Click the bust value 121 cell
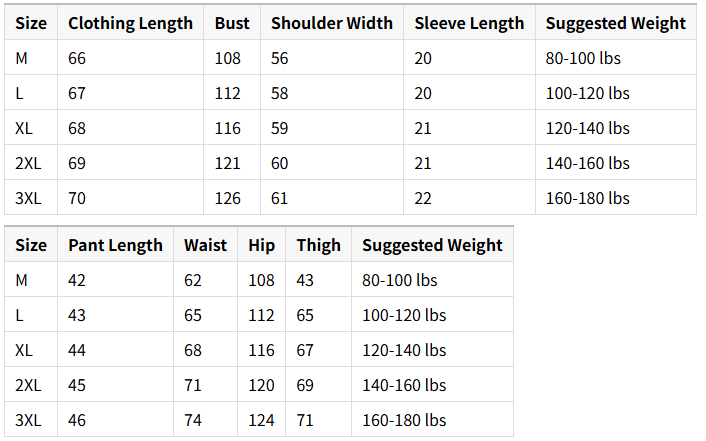The width and height of the screenshot is (706, 441). [x=228, y=163]
